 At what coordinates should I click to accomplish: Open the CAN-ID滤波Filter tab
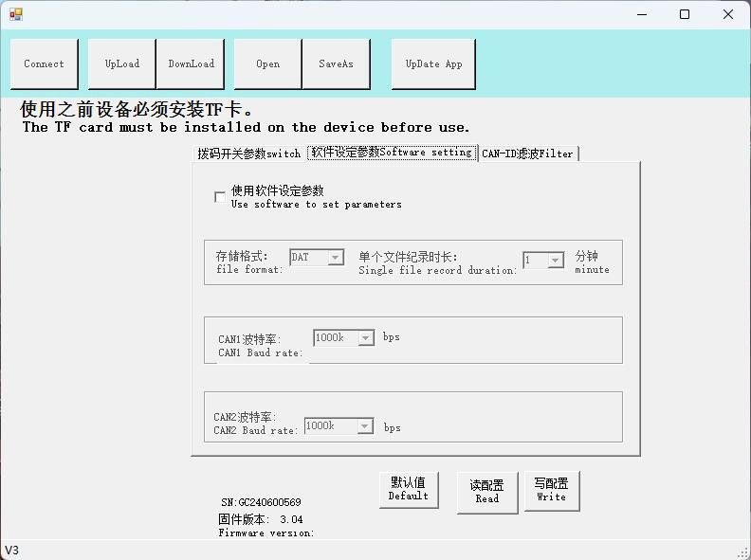[527, 154]
